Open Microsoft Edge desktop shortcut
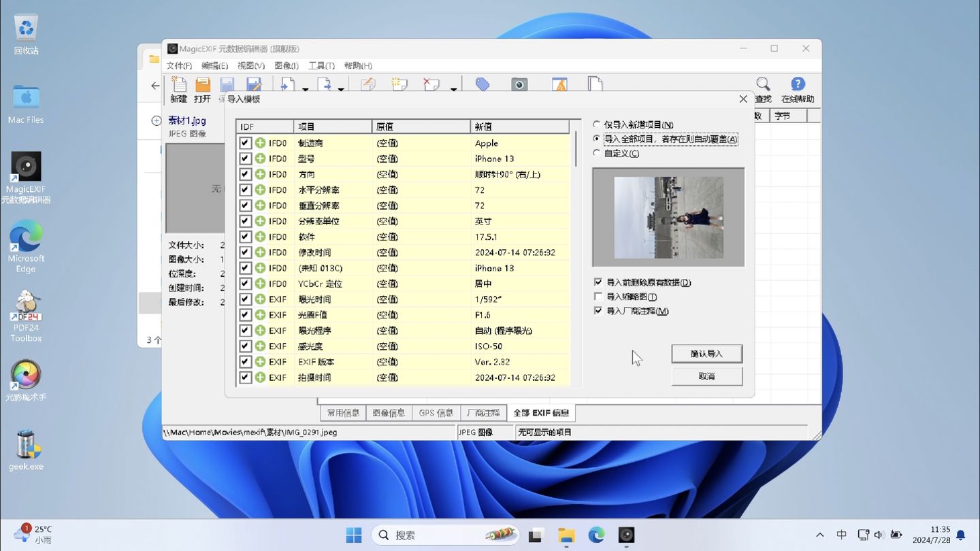 coord(26,246)
